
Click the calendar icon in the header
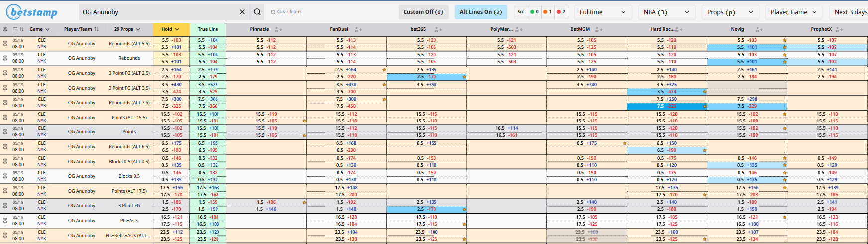tap(15, 29)
